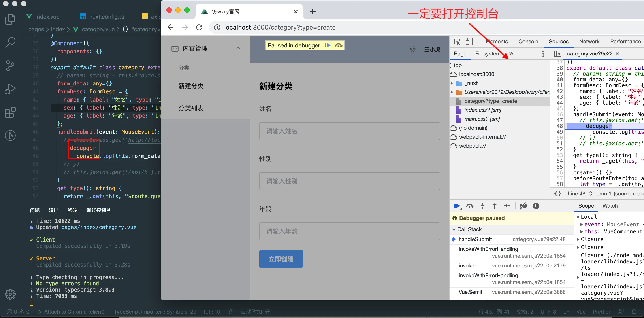Image resolution: width=644 pixels, height=318 pixels.
Task: Toggle pause on exceptions button
Action: [536, 206]
